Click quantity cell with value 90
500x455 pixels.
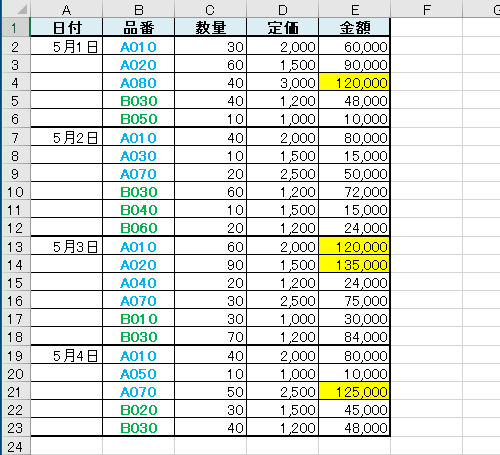pos(210,264)
